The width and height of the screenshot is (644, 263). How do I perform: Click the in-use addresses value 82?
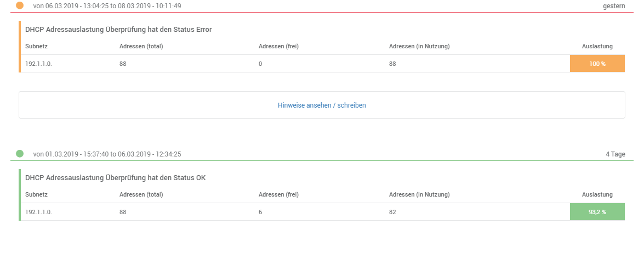(392, 212)
